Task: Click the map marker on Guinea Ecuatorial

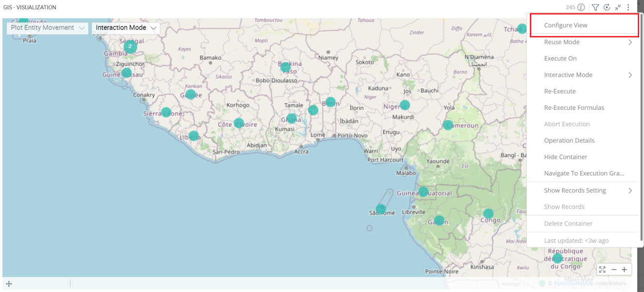Action: pos(423,191)
